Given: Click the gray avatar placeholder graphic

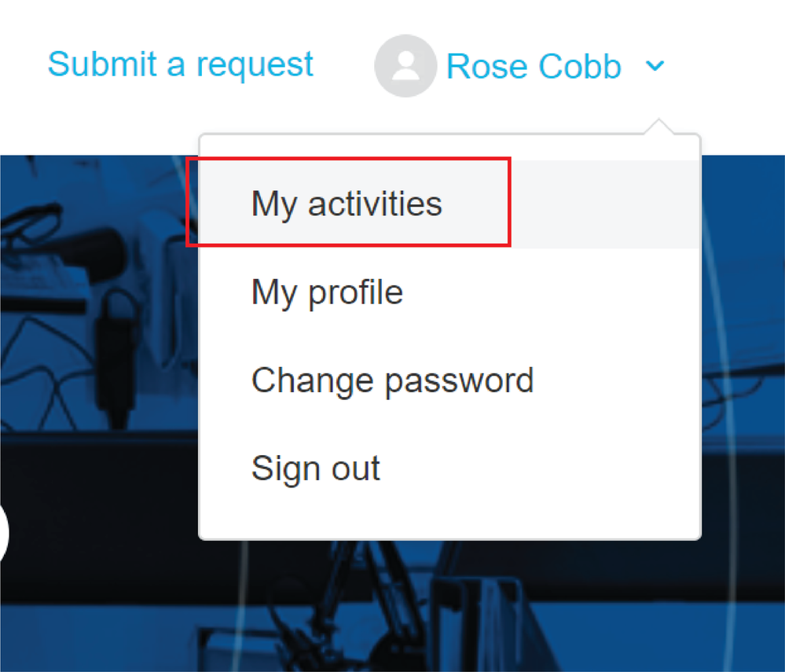Looking at the screenshot, I should point(405,65).
